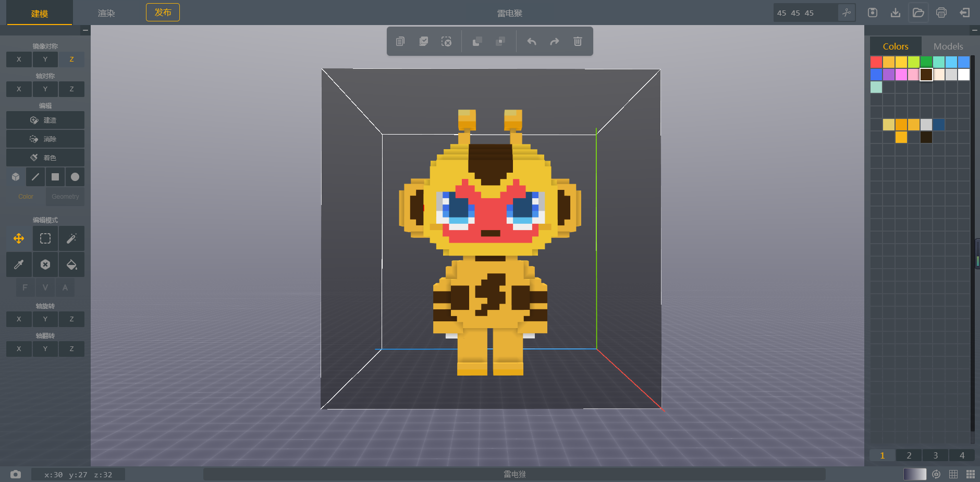980x482 pixels.
Task: Click the 着色 paint button
Action: pyautogui.click(x=45, y=158)
